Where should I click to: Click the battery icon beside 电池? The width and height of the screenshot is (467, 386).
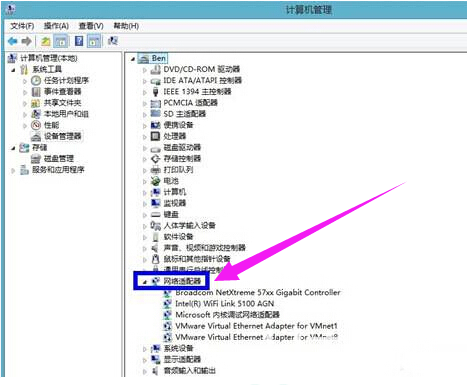[156, 181]
